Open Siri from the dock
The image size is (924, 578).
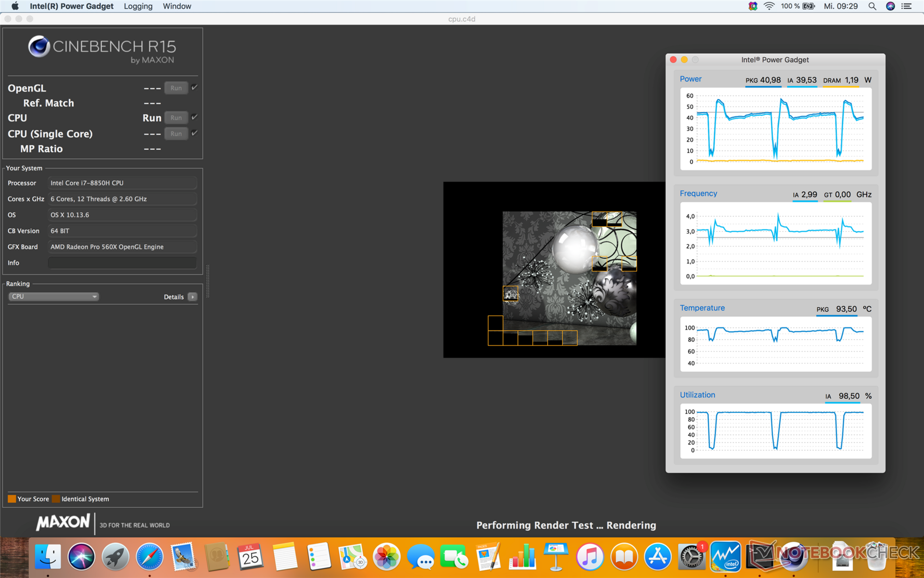(x=81, y=557)
